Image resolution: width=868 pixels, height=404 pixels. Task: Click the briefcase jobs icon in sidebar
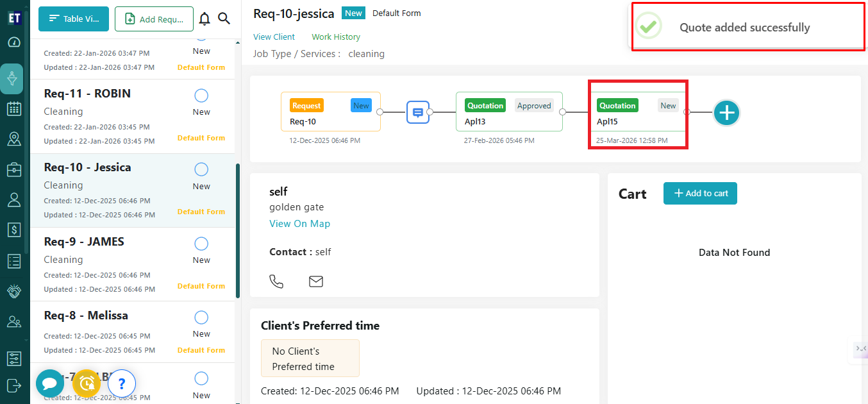tap(14, 169)
